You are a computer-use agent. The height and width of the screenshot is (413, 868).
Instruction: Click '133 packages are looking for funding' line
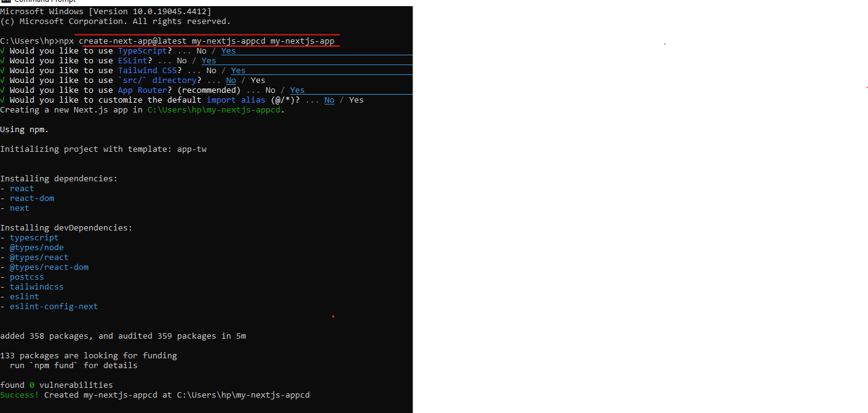click(x=89, y=356)
